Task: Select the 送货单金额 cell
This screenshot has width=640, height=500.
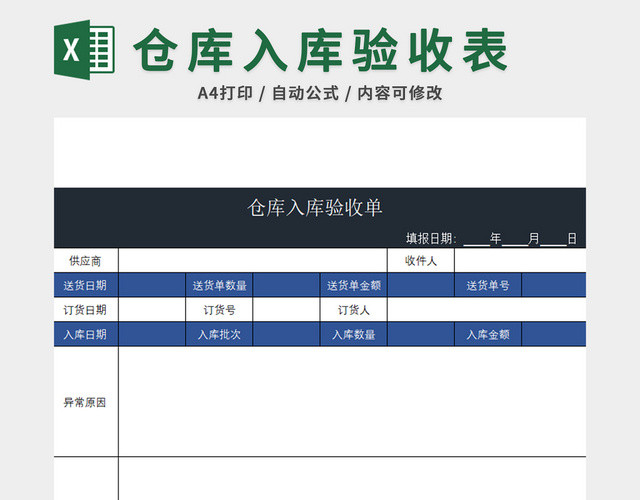Action: [x=354, y=285]
